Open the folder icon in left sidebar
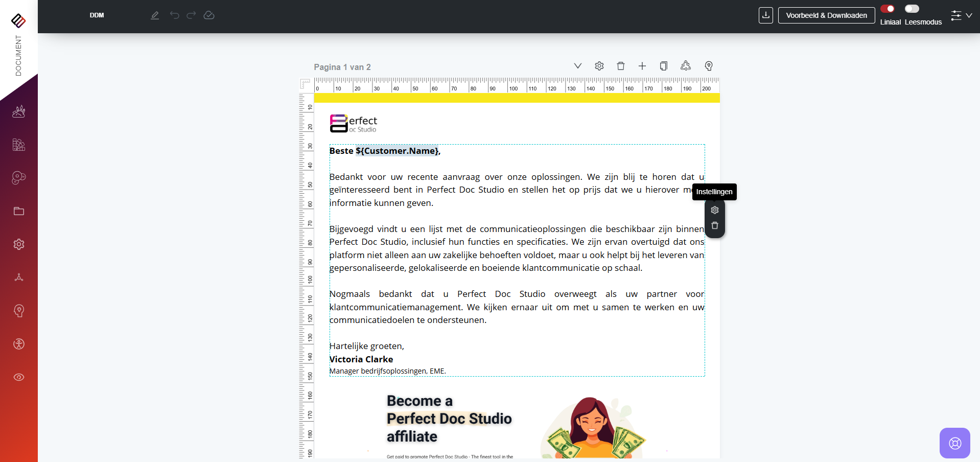 point(19,211)
